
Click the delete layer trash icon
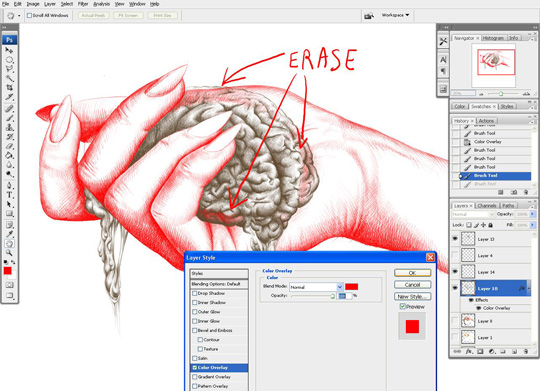point(526,351)
